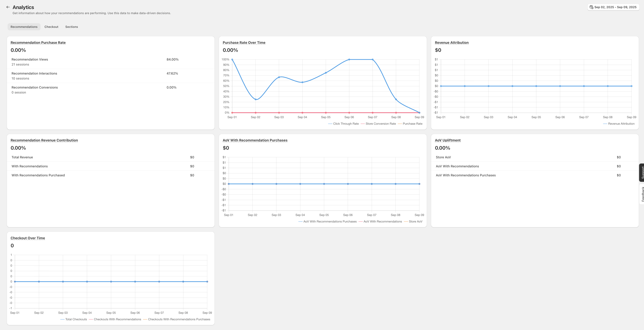This screenshot has width=644, height=330.
Task: Click the Sep 06 point on Purchase Rate chart
Action: pos(349,60)
